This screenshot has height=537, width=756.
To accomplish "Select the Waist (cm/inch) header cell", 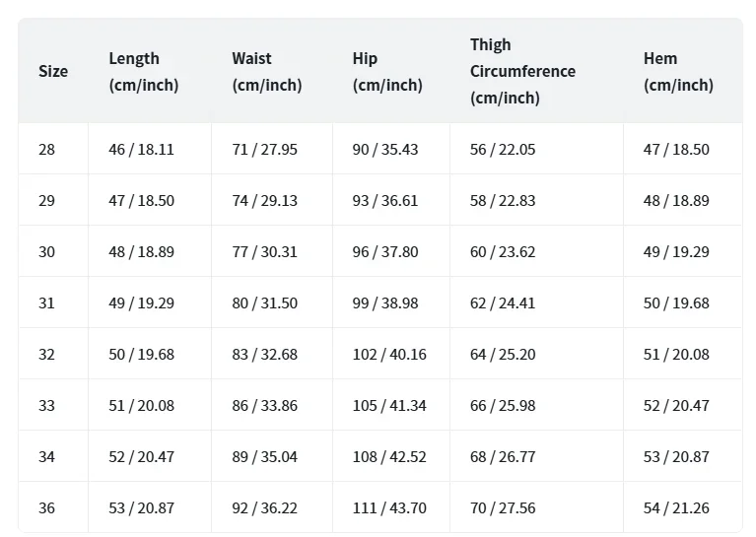I will pyautogui.click(x=267, y=71).
